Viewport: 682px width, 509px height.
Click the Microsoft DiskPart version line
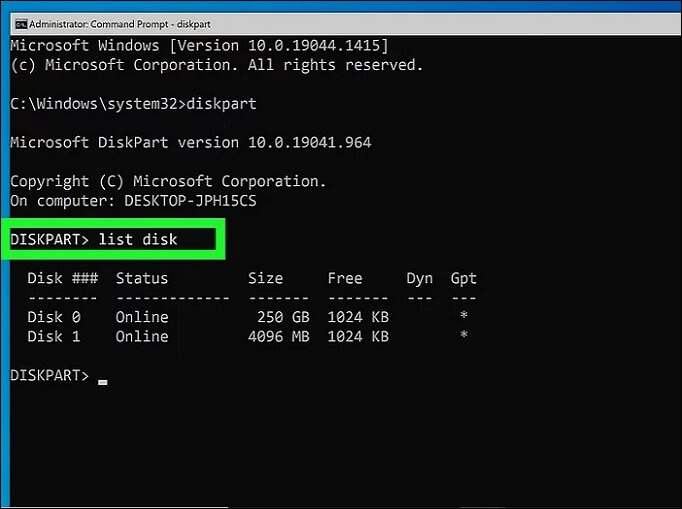190,142
